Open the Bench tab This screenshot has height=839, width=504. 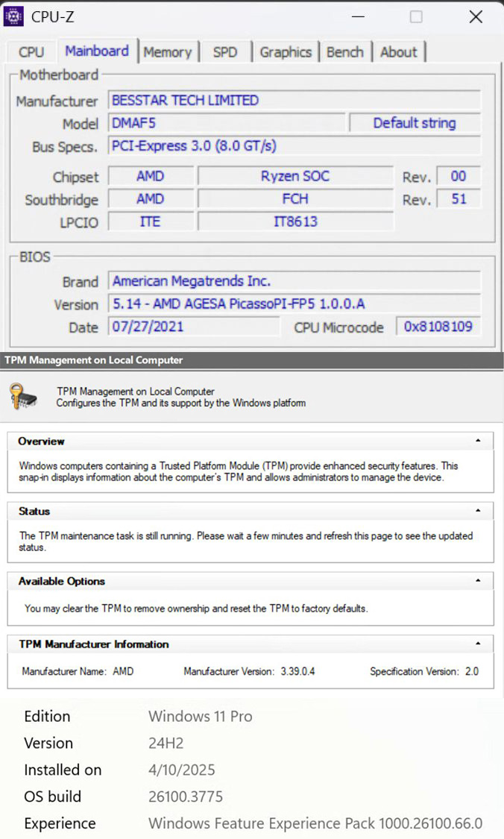[345, 52]
